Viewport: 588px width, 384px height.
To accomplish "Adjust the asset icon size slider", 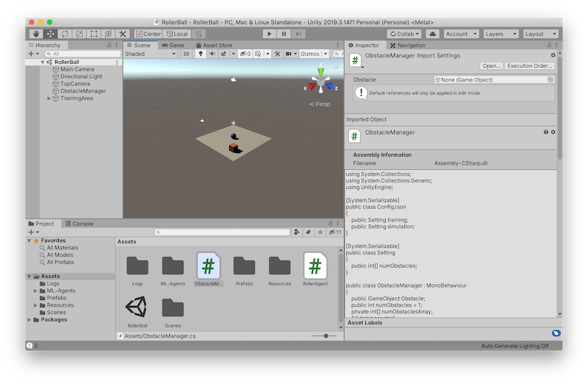I will (x=324, y=336).
